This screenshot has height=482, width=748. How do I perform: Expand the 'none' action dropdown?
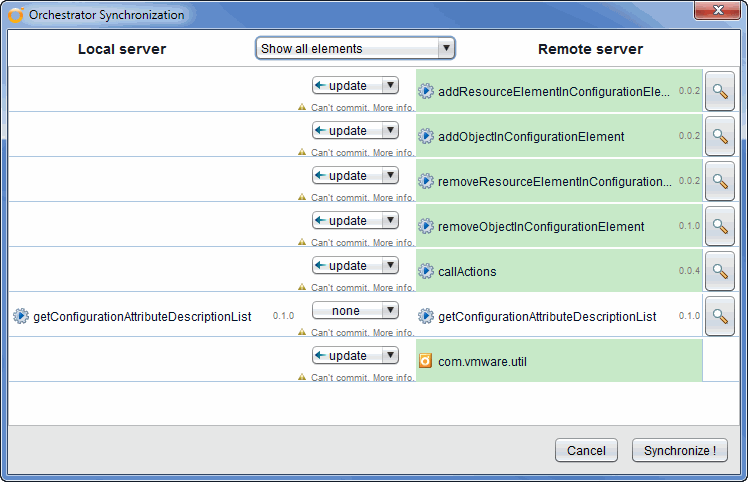click(355, 311)
